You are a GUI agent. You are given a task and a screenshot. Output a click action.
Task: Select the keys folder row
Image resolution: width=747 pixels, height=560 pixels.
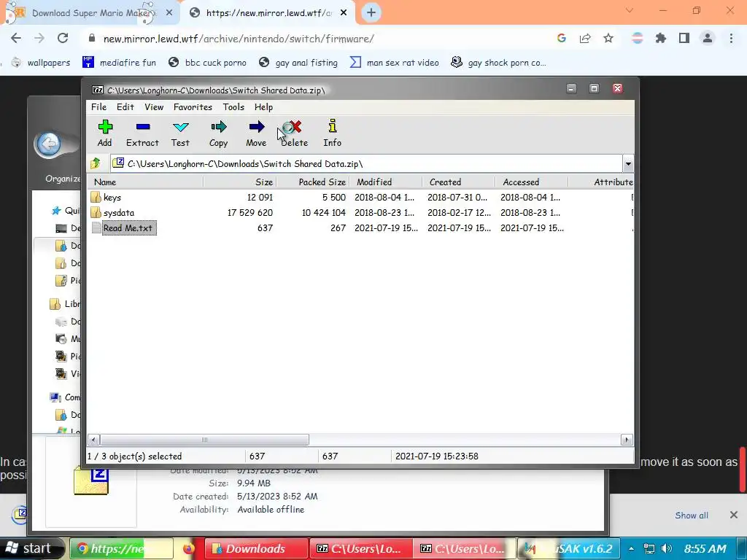[360, 197]
